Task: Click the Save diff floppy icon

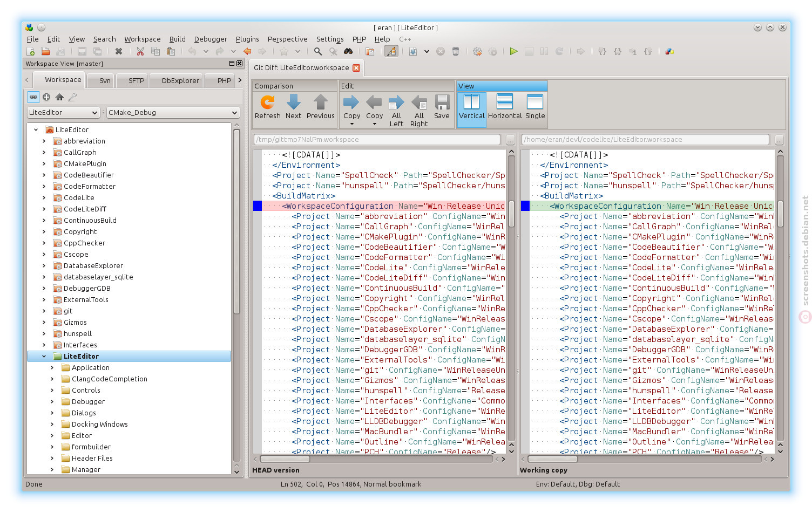Action: point(442,107)
